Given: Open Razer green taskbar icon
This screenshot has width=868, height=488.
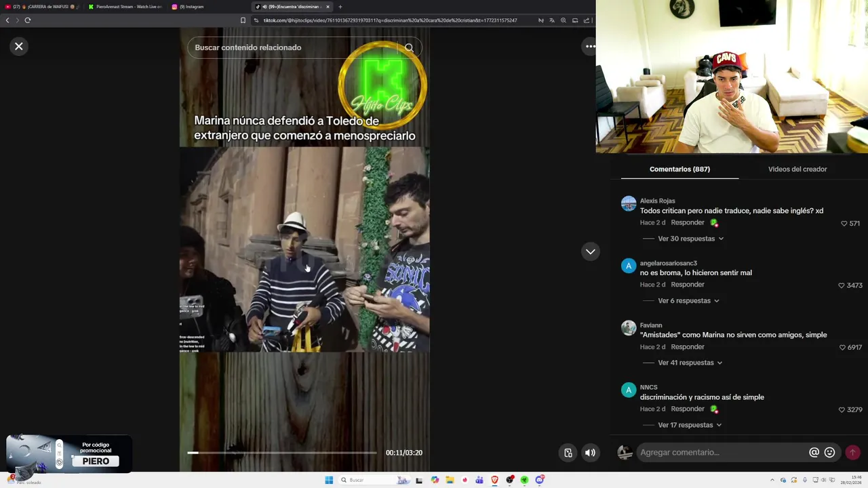Looking at the screenshot, I should (524, 480).
